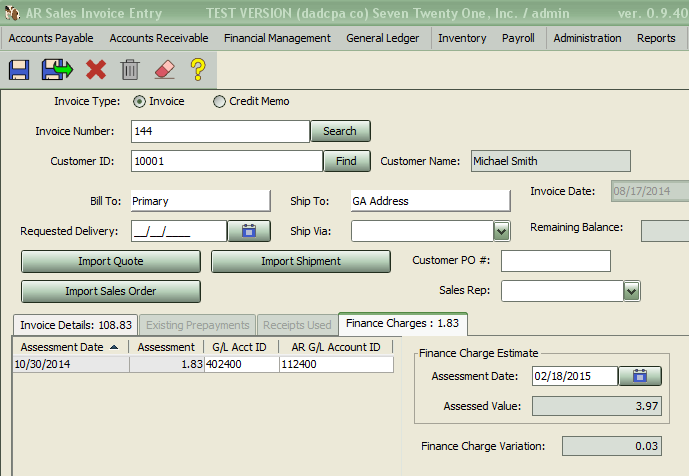The height and width of the screenshot is (476, 689).
Task: Open calendar for Assessment Date estimate
Action: (x=640, y=376)
